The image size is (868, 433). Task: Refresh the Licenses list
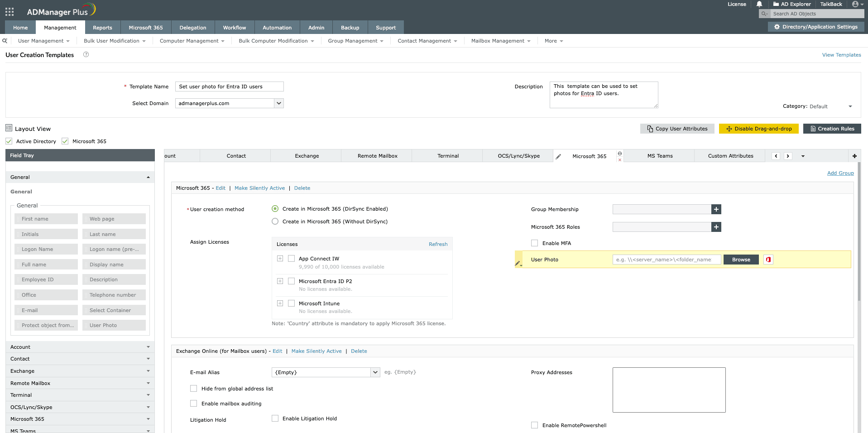[438, 244]
